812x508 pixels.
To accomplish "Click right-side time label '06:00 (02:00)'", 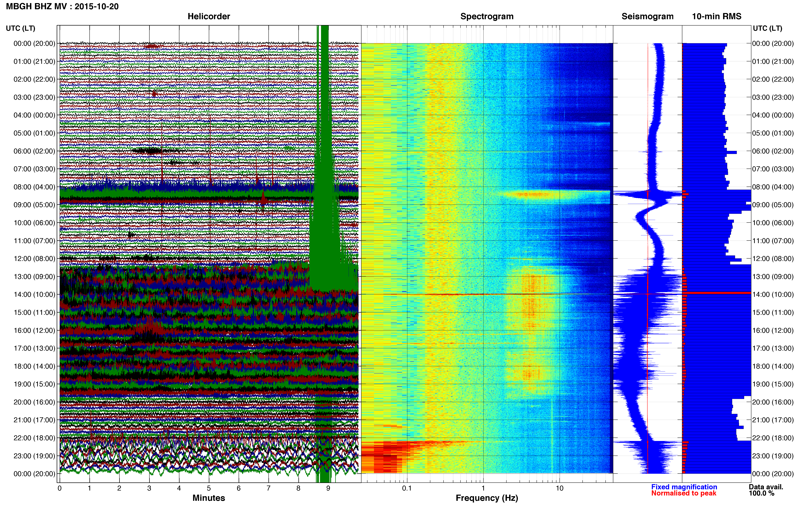I will click(773, 151).
